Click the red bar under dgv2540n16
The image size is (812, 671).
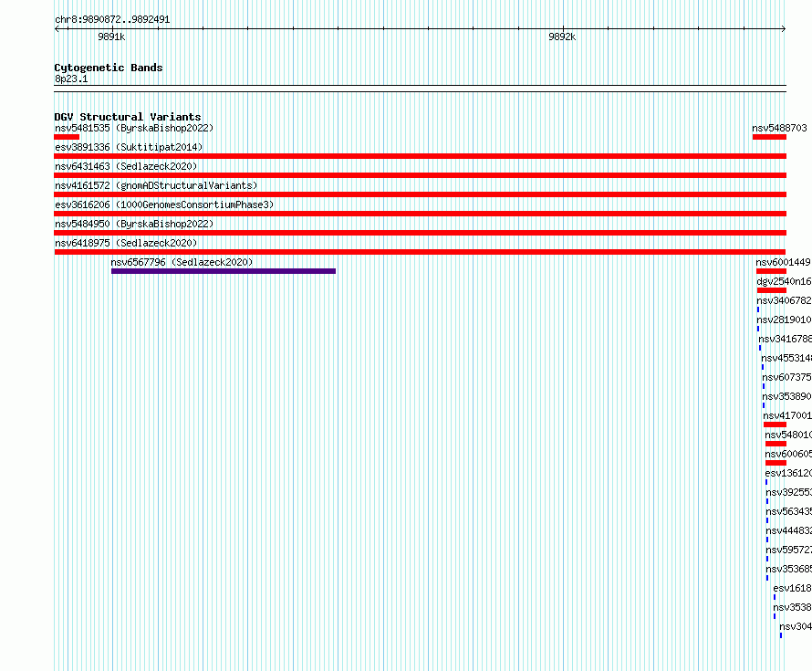pyautogui.click(x=772, y=290)
